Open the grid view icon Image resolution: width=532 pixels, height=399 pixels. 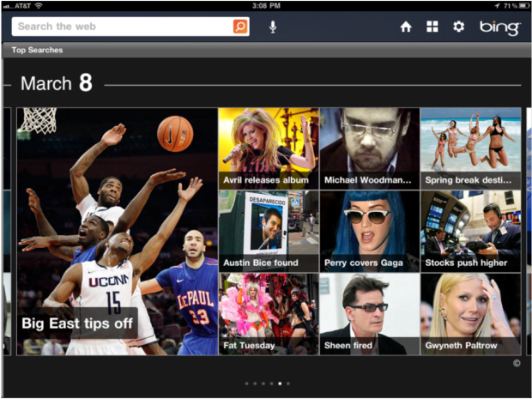(432, 27)
